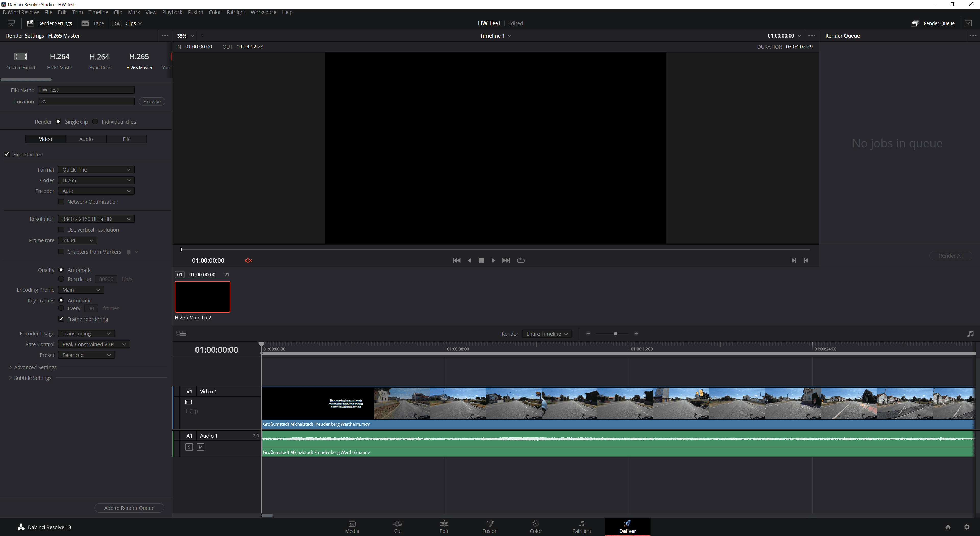The width and height of the screenshot is (980, 536).
Task: Mute the Audio 1 track
Action: click(201, 447)
